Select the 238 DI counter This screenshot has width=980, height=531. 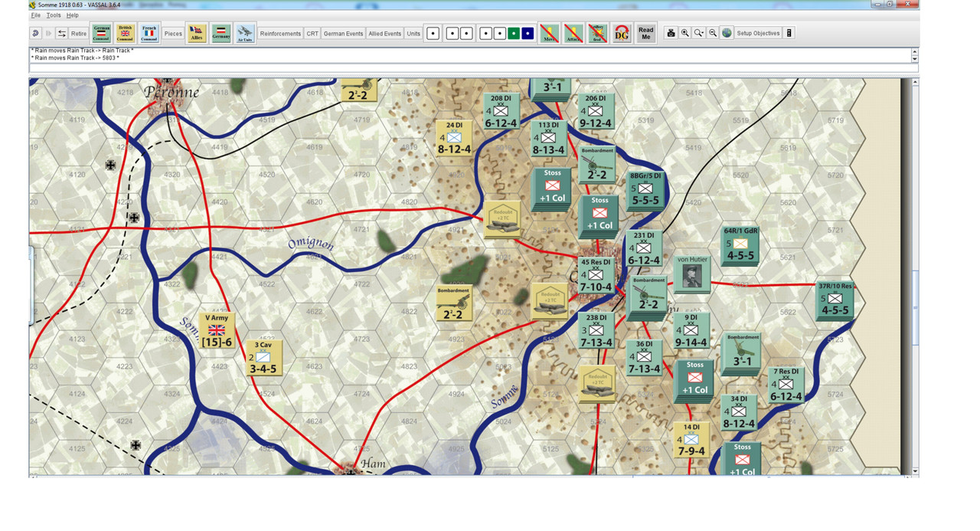[x=596, y=330]
